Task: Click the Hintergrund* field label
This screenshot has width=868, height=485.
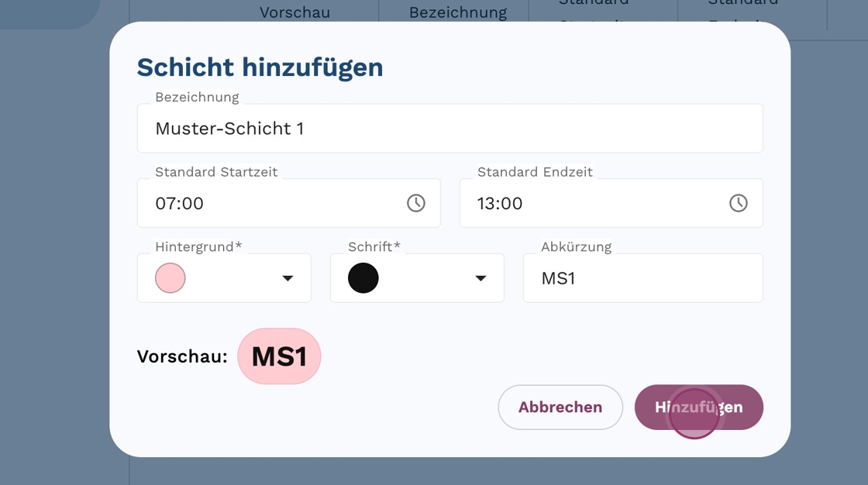Action: (x=198, y=246)
